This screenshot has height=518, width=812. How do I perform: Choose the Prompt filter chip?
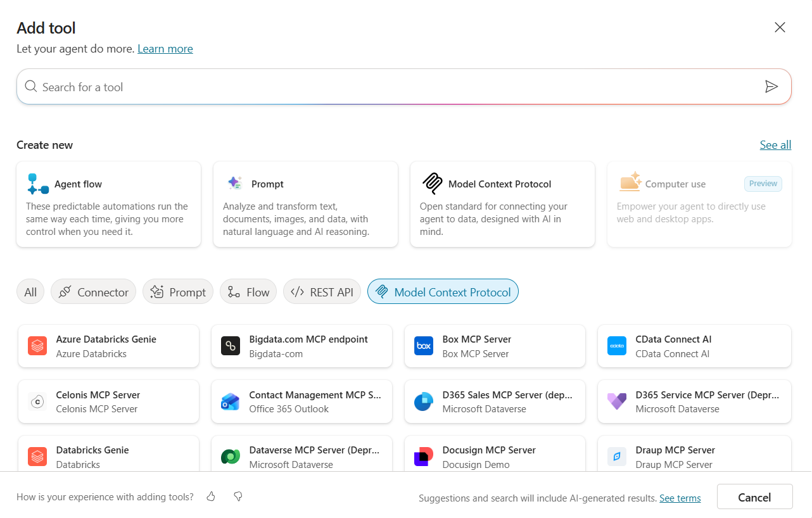(178, 292)
